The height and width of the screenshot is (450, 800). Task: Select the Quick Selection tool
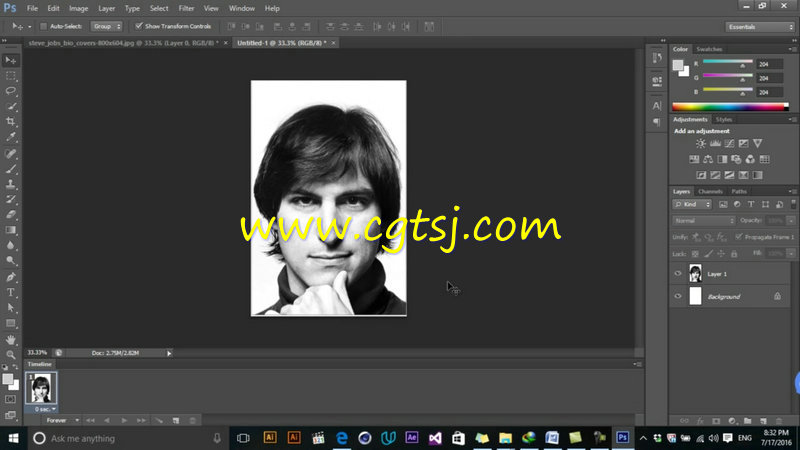click(11, 106)
